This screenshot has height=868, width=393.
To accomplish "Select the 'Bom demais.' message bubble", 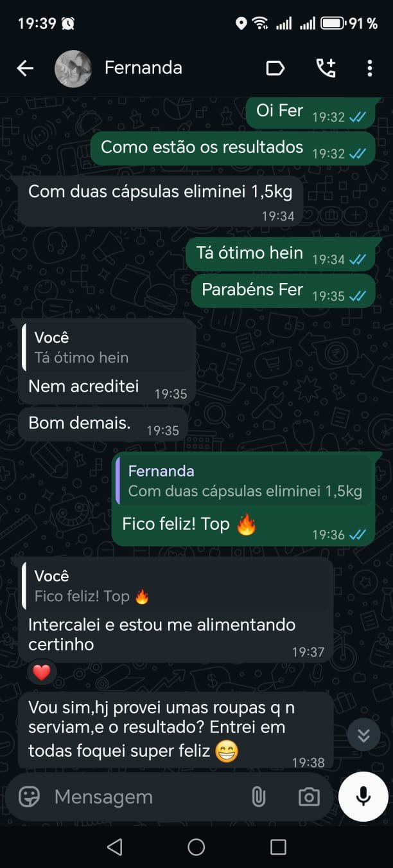I will pyautogui.click(x=103, y=424).
